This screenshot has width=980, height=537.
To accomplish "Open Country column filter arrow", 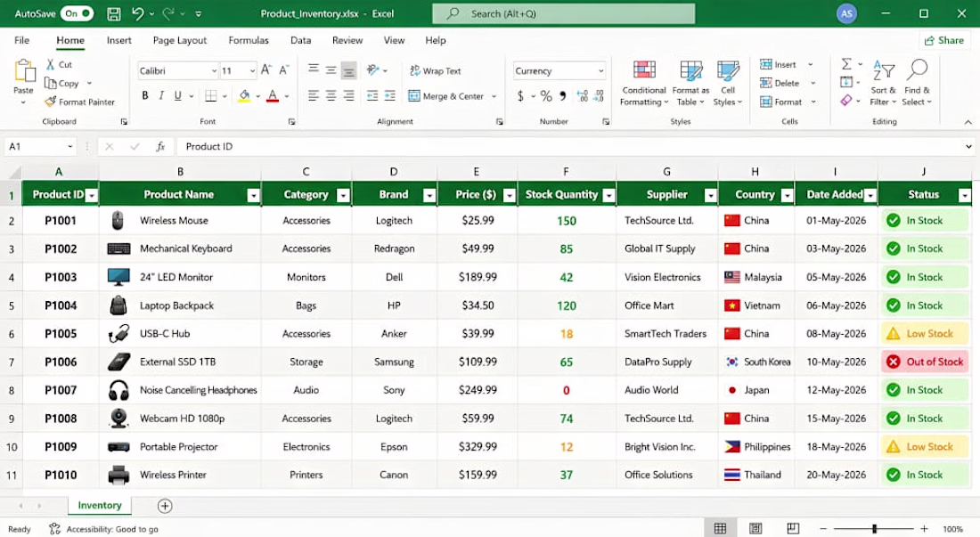I will pyautogui.click(x=787, y=196).
